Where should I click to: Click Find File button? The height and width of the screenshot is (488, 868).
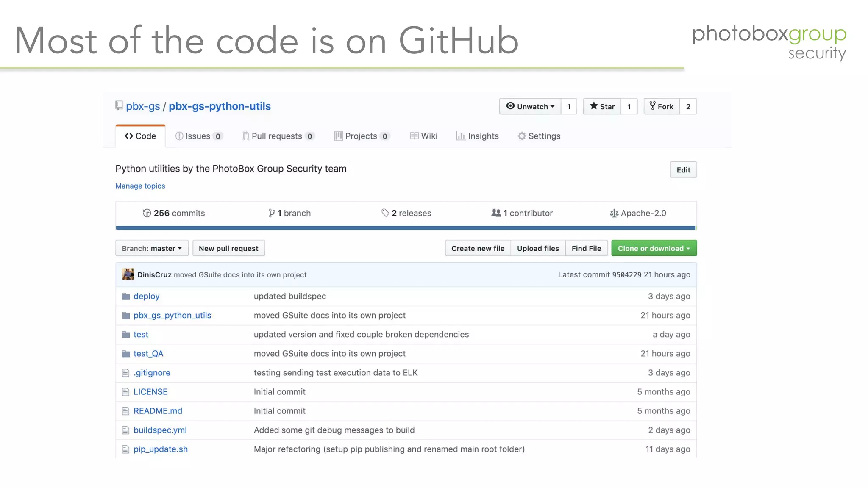[587, 248]
